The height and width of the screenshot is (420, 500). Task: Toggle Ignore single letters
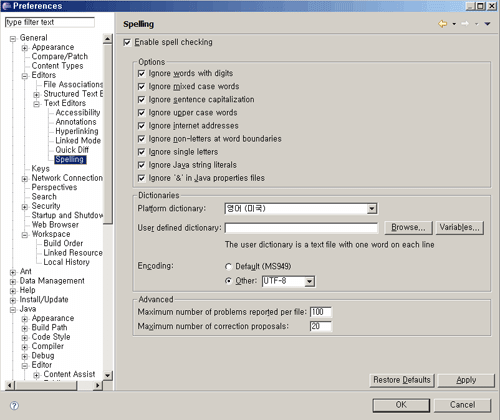point(141,152)
